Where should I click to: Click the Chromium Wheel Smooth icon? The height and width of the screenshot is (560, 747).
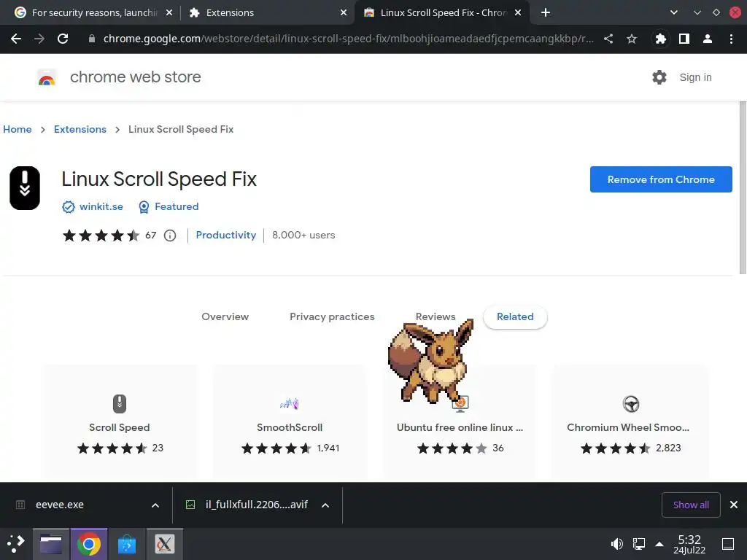click(631, 404)
